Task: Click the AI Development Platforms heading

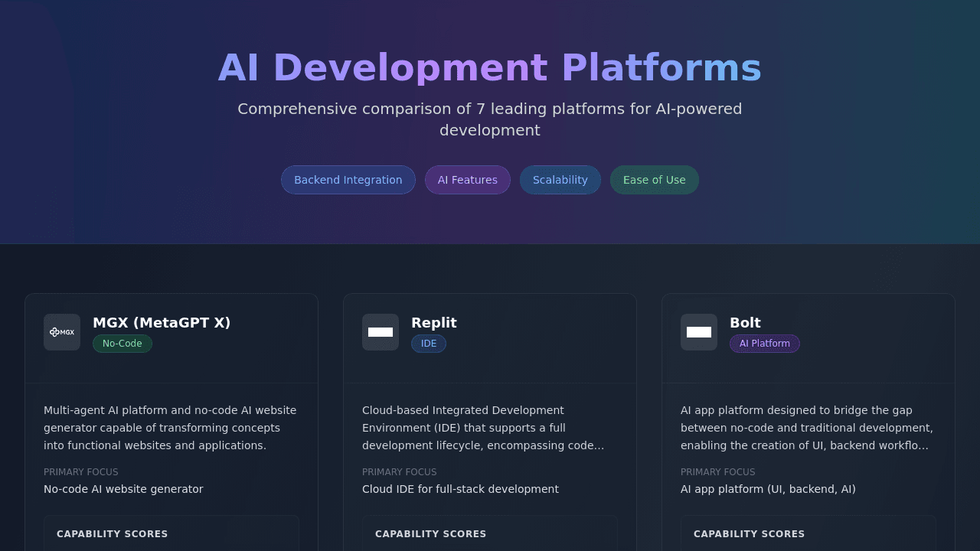Action: [x=490, y=67]
